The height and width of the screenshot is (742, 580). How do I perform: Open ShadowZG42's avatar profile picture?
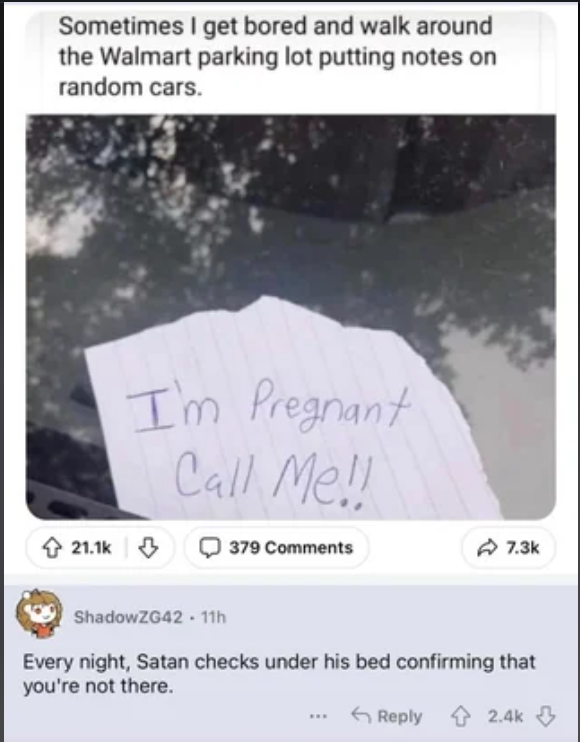tap(39, 614)
